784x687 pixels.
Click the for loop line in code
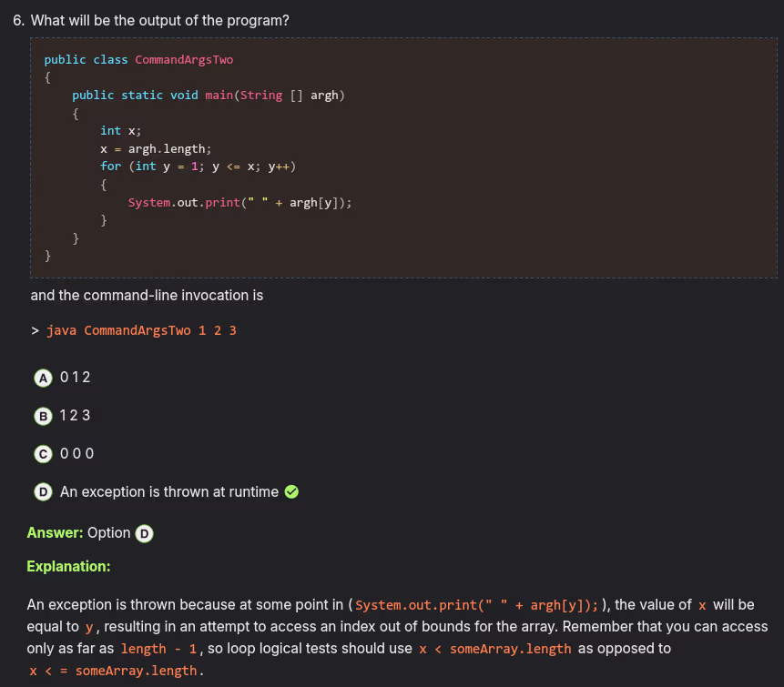point(199,166)
